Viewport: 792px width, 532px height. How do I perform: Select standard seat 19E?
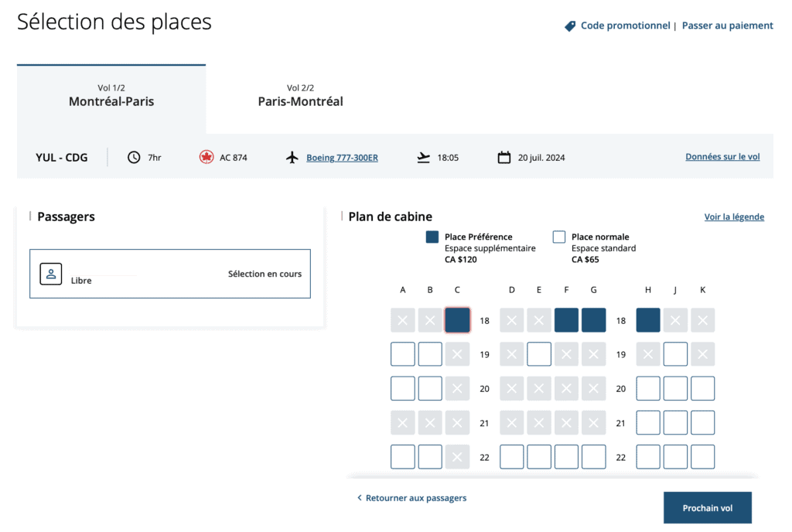tap(538, 353)
